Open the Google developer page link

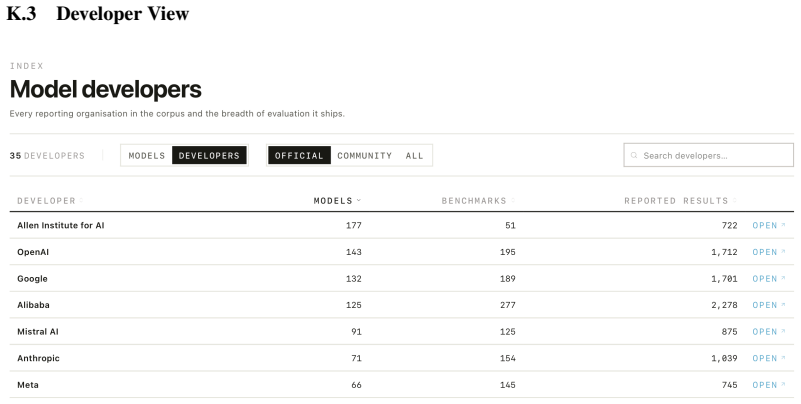click(768, 278)
